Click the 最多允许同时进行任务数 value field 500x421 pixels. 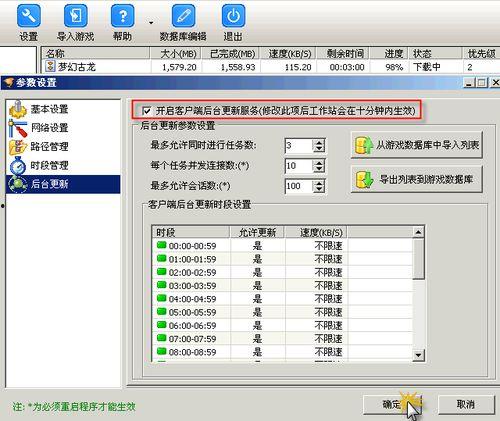point(299,146)
